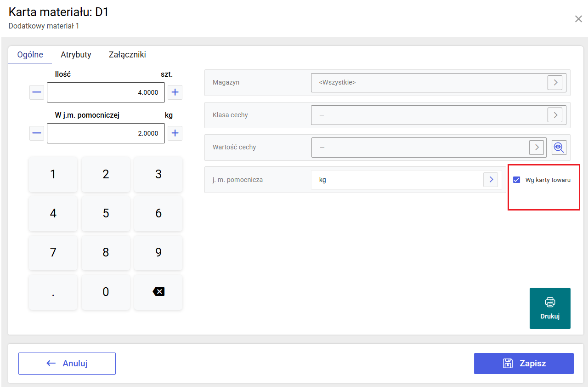Close the Karta materiału dialog

coord(578,19)
